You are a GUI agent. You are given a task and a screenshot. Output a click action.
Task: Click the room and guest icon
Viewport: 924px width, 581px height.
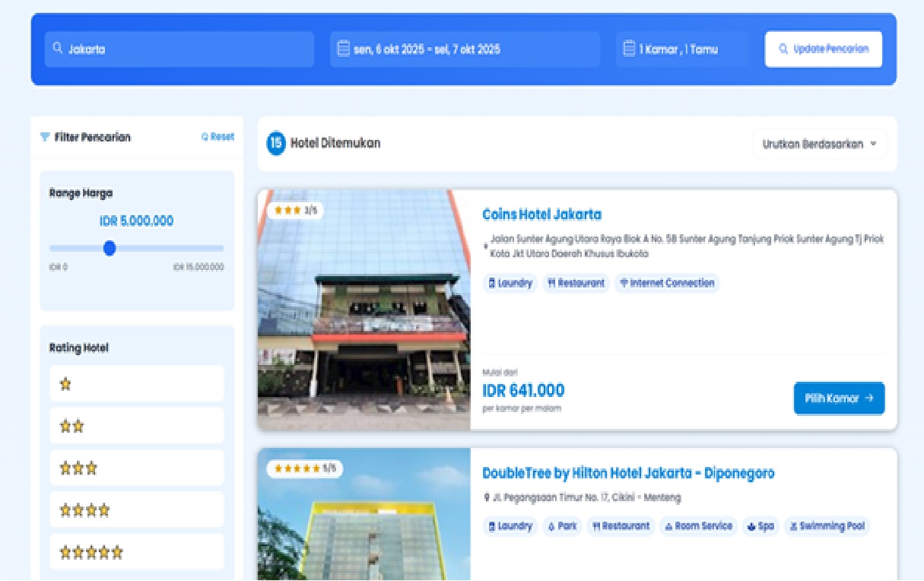[629, 49]
